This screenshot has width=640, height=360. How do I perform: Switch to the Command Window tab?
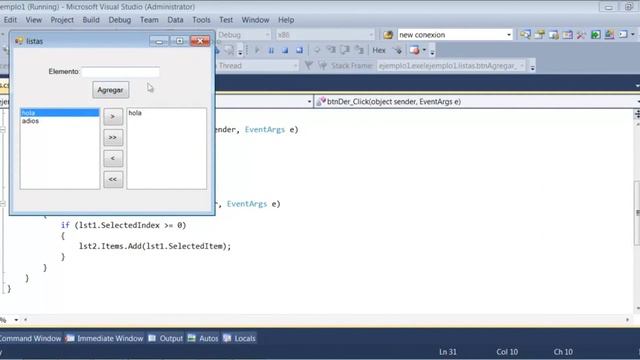[30, 338]
